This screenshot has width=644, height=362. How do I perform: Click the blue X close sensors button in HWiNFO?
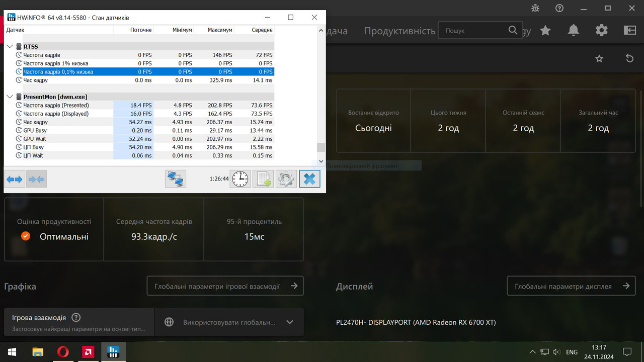tap(309, 179)
